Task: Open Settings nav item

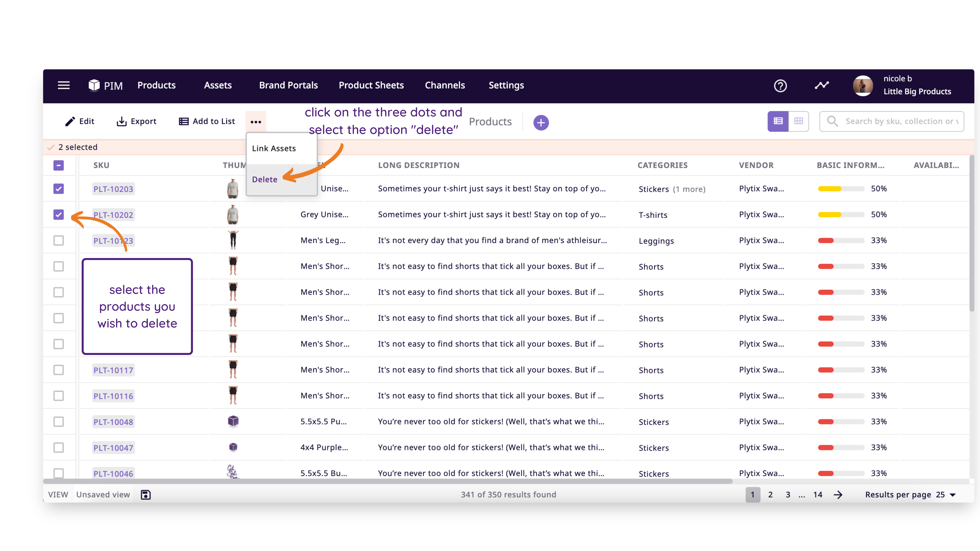Action: pyautogui.click(x=506, y=85)
